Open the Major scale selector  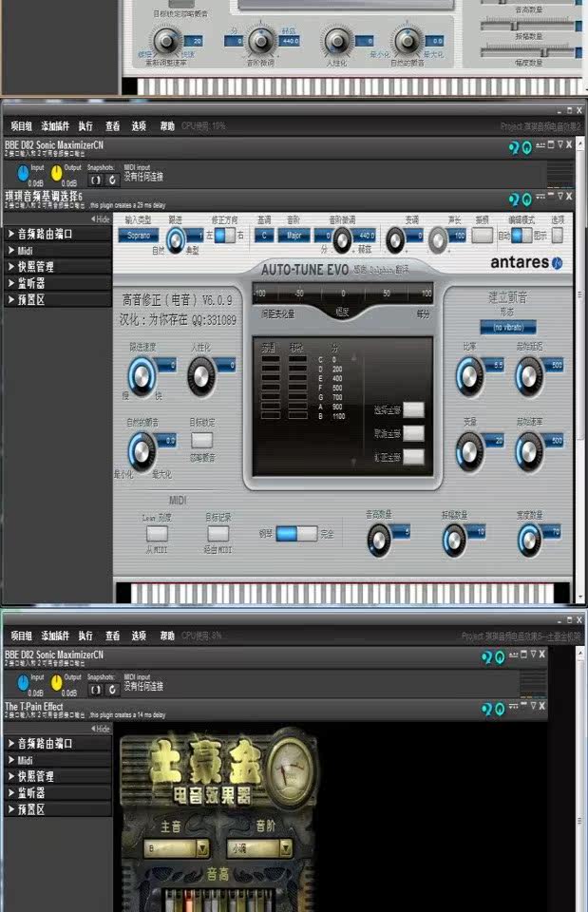coord(294,236)
